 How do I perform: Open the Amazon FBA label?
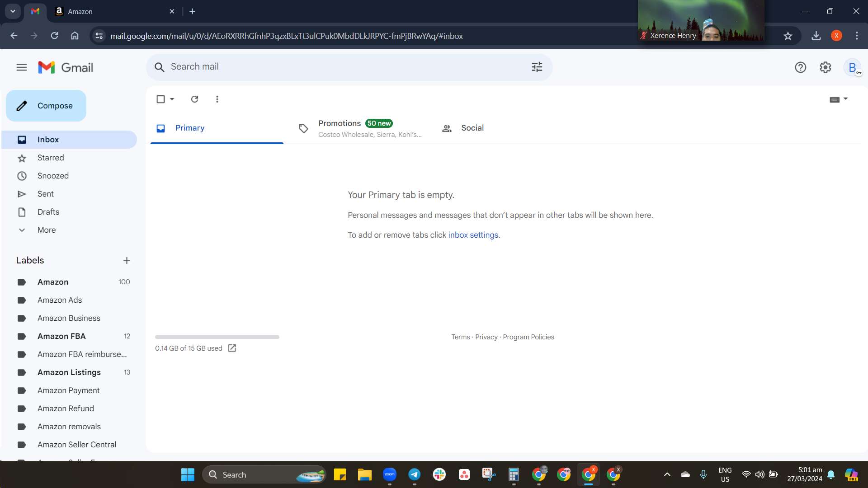tap(69, 336)
